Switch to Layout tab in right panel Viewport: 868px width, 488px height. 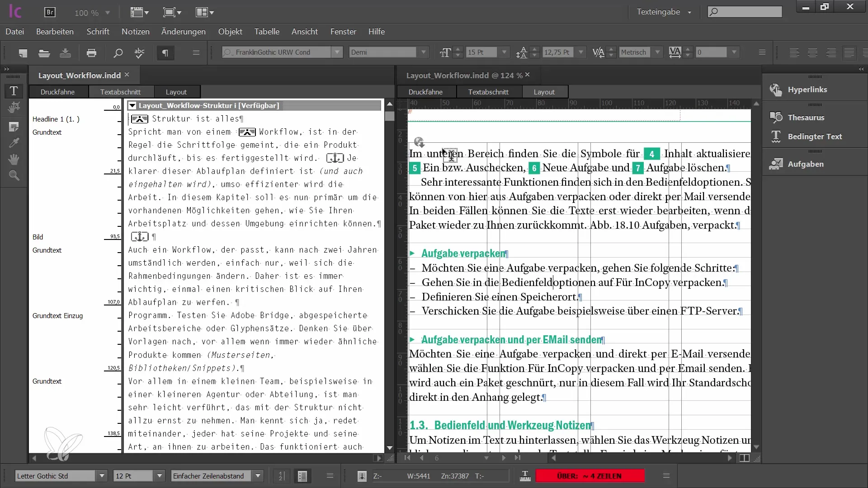[x=544, y=91]
